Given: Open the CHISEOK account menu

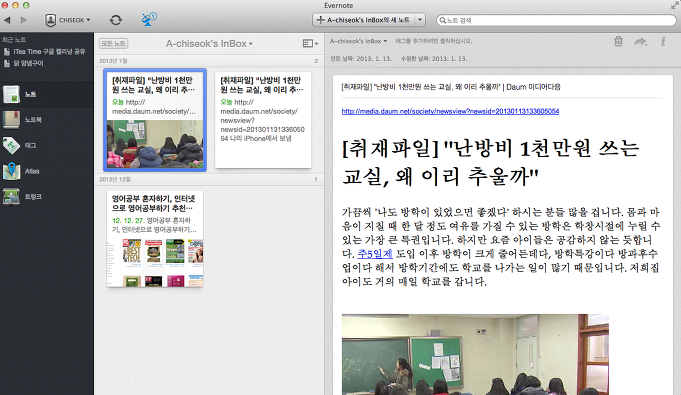Looking at the screenshot, I should [68, 20].
